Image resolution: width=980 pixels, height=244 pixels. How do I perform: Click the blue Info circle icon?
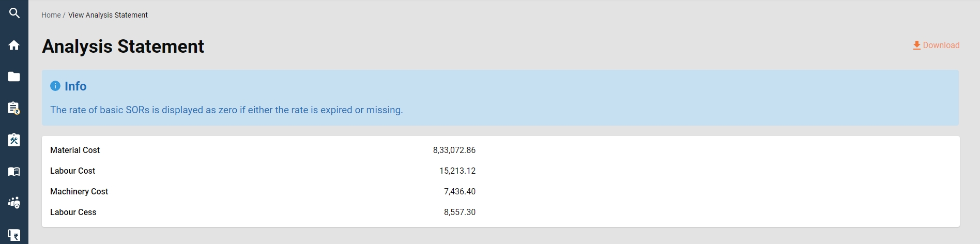[55, 86]
